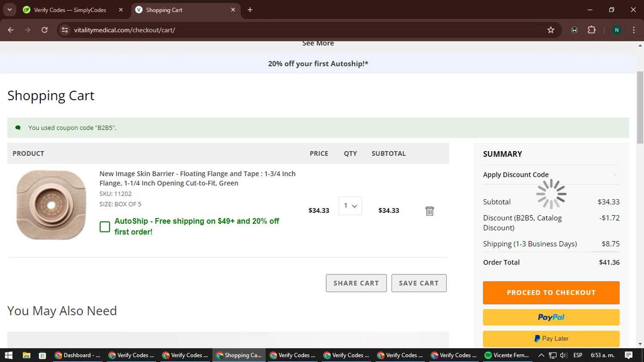Show hidden system tray icons

click(541, 355)
